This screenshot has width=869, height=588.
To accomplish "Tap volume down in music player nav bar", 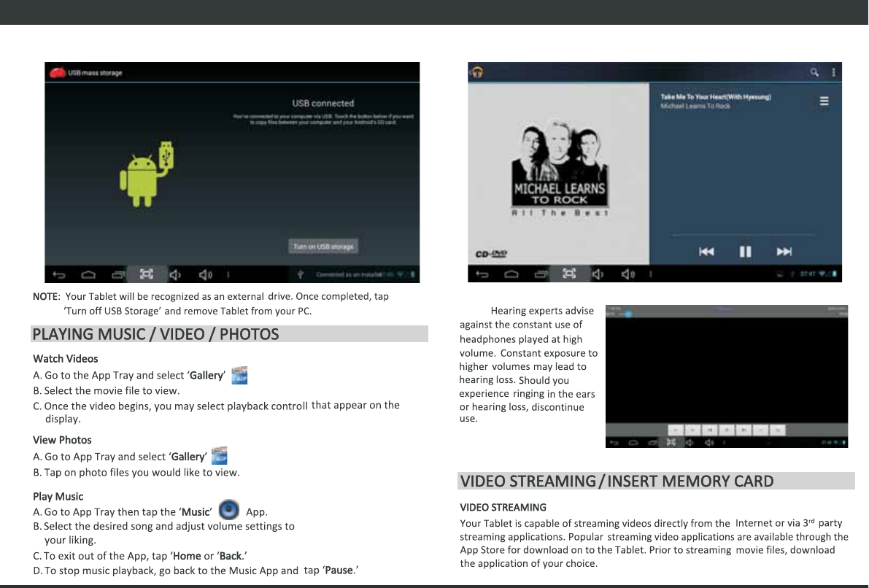I will 598,274.
